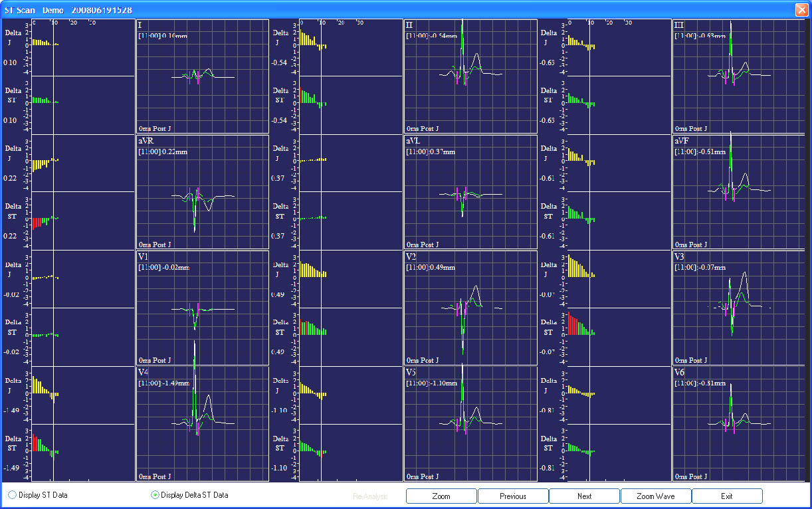Select the V1 waveform panel

coord(203,308)
